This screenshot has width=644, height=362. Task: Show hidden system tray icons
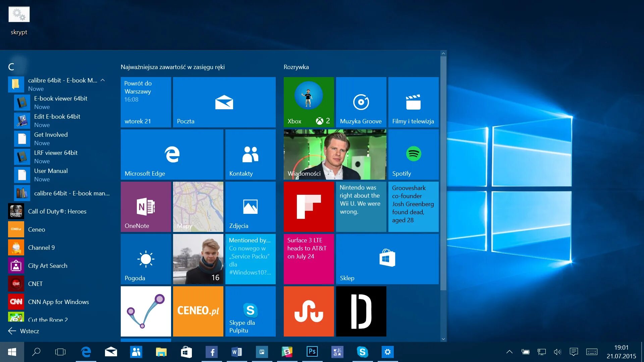509,352
